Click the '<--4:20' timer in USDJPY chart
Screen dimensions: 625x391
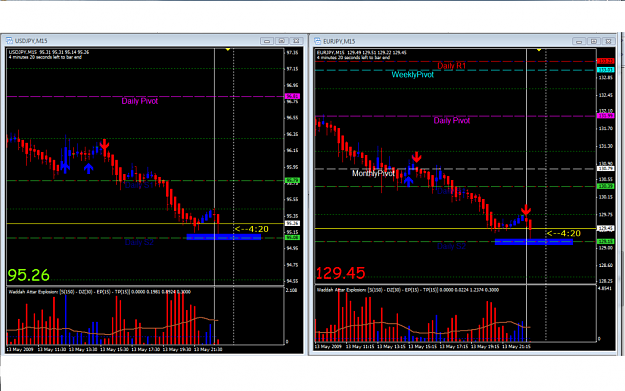[x=252, y=229]
